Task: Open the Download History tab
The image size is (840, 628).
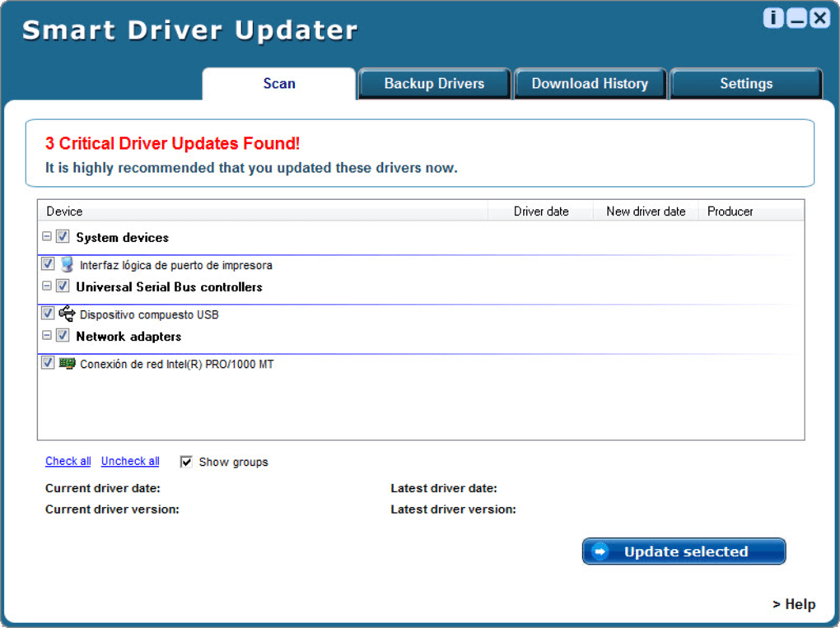Action: coord(590,83)
